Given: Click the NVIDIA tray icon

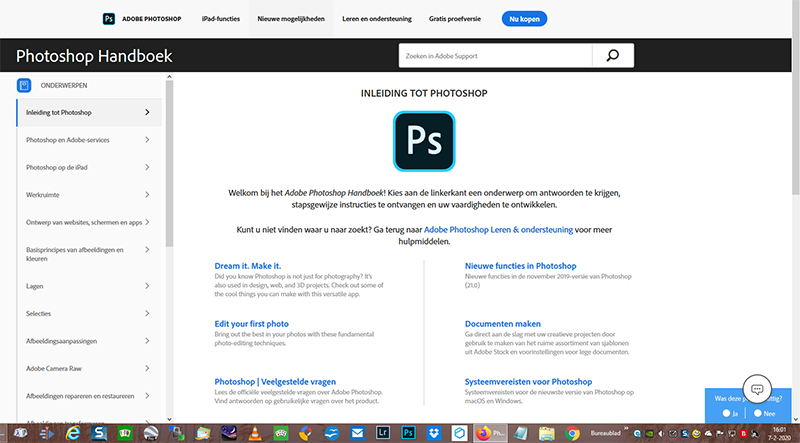Looking at the screenshot, I should (649, 434).
